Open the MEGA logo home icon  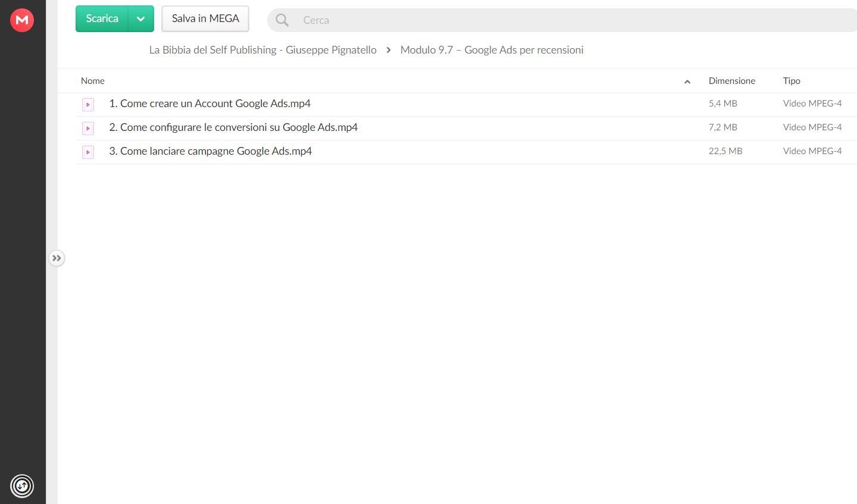coord(22,20)
